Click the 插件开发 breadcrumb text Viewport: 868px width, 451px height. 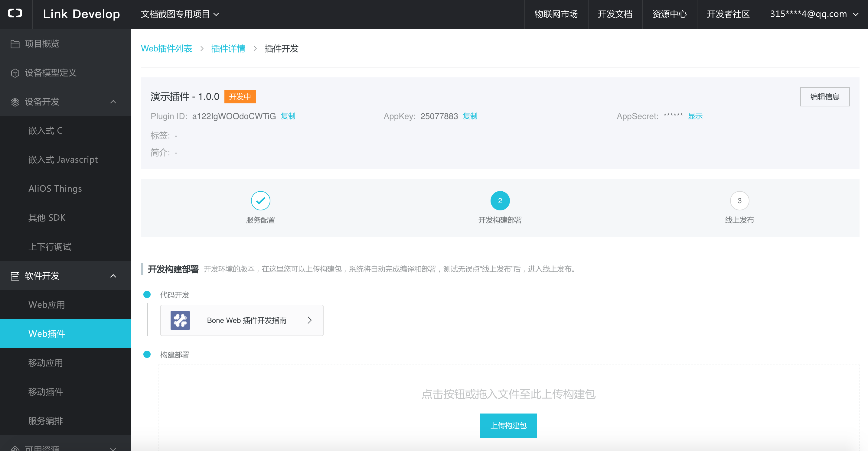point(281,48)
